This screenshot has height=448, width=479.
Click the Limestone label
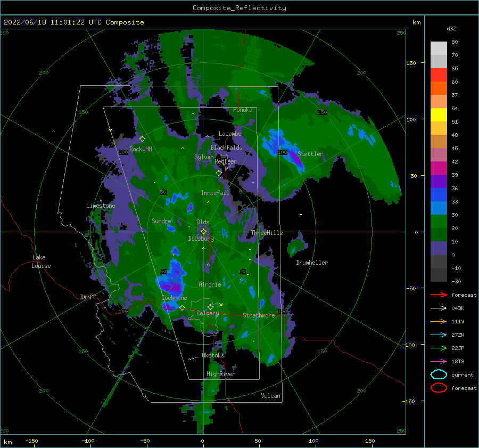(101, 206)
